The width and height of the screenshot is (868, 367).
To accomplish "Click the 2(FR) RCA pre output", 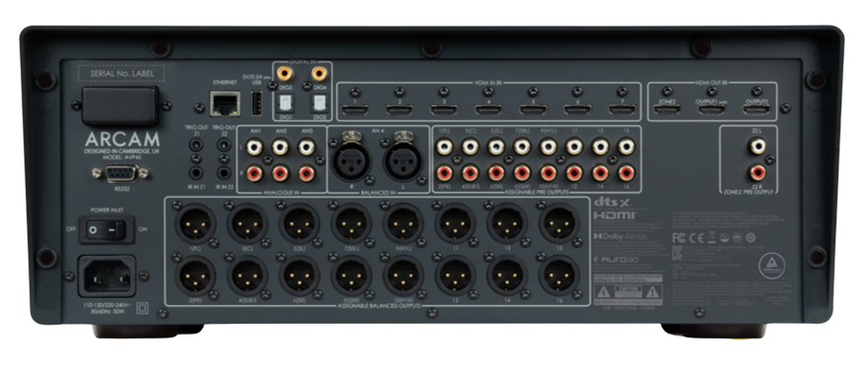I will (444, 173).
